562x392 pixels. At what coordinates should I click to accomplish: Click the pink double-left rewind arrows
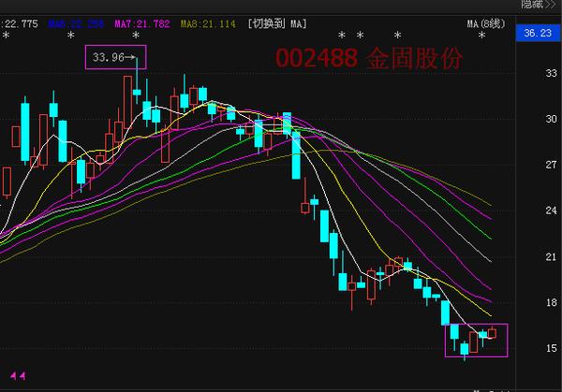(18, 375)
